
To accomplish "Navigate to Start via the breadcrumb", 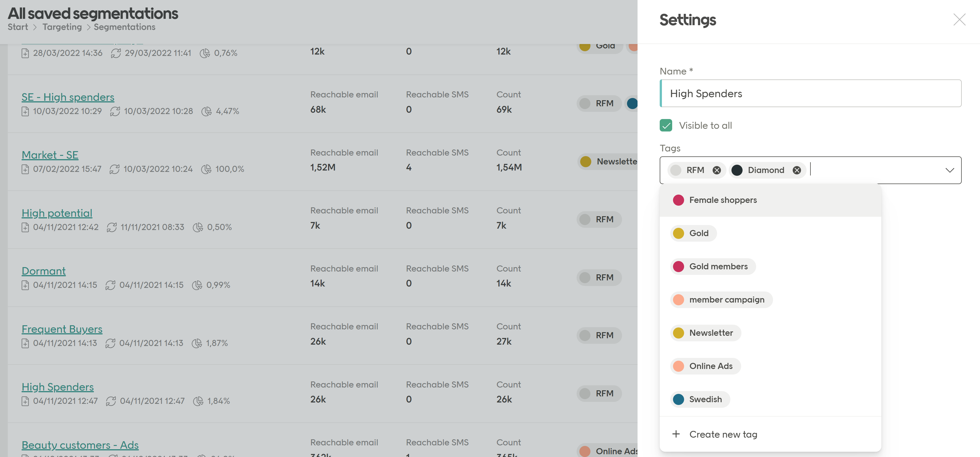I will point(17,27).
